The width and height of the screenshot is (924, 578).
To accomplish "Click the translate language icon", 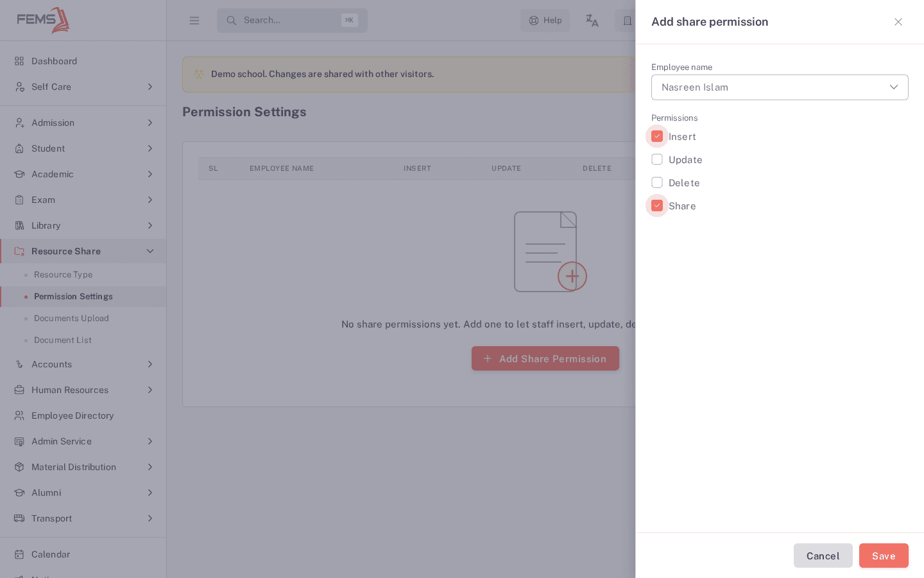I will 592,21.
